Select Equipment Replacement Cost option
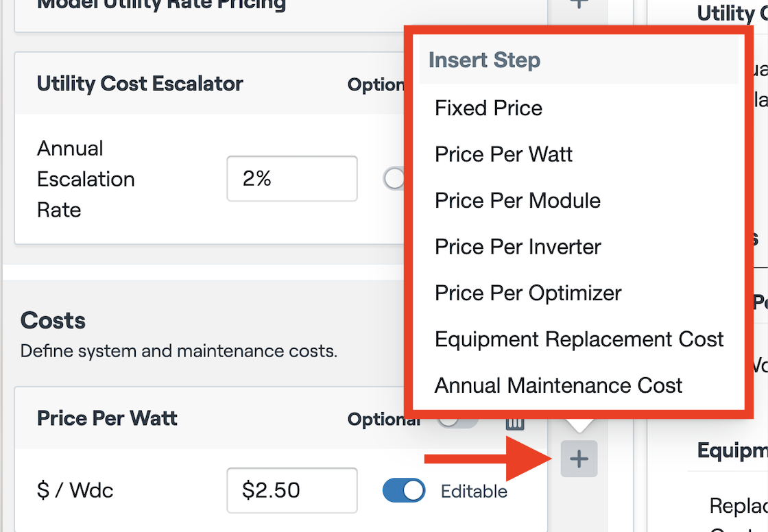The image size is (768, 532). 579,339
